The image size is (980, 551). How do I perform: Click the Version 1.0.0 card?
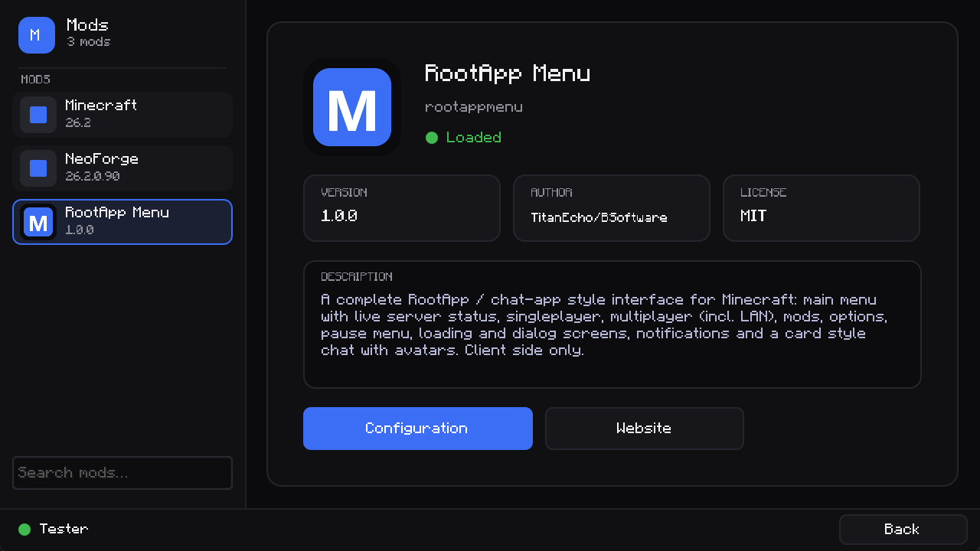tap(402, 208)
